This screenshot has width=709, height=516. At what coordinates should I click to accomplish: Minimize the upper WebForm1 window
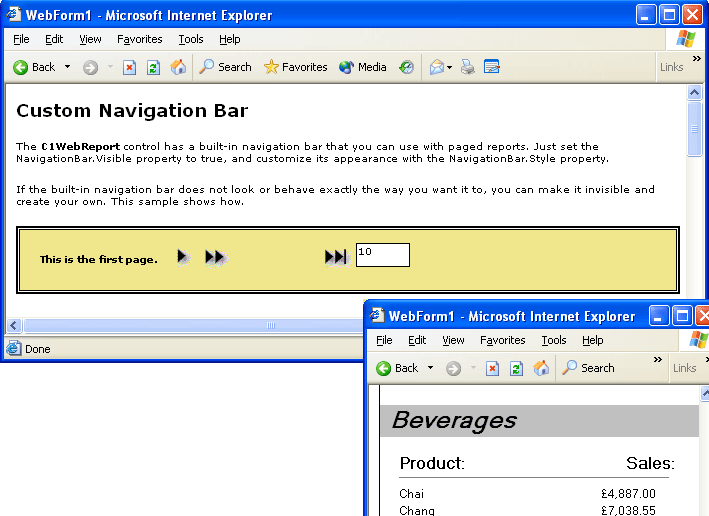click(646, 15)
